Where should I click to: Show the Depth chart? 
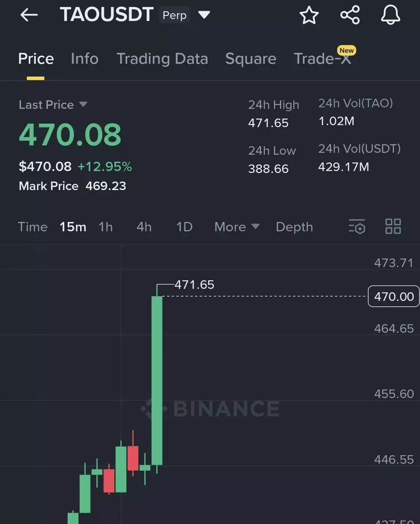(294, 227)
